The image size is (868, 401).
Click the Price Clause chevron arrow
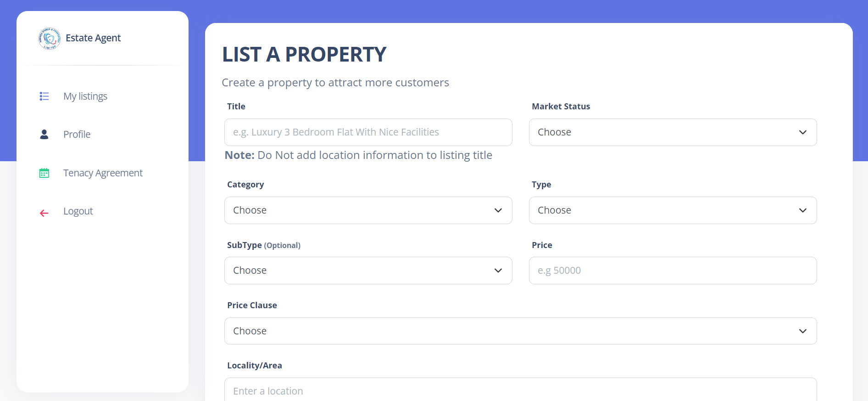point(802,331)
